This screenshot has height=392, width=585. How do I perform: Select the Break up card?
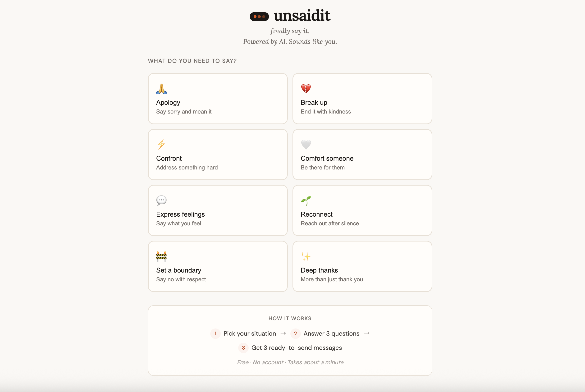click(362, 99)
